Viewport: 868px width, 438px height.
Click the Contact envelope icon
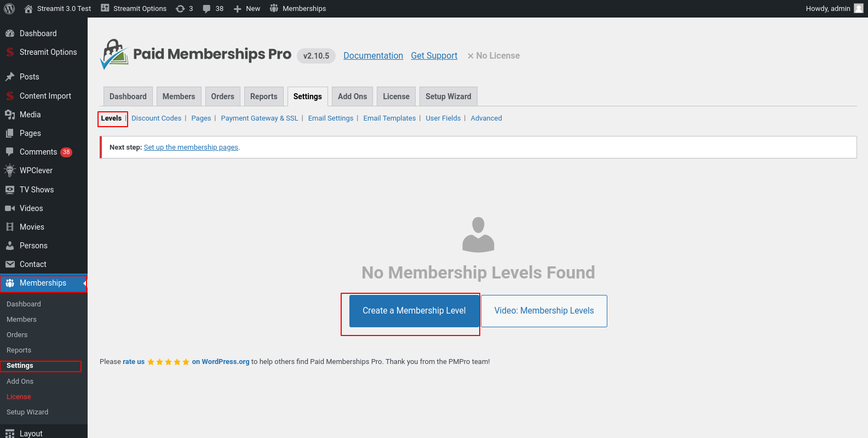10,264
